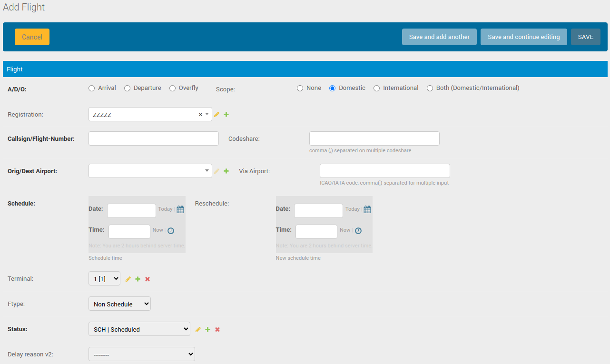Expand the Orig/Dest Airport dropdown
The width and height of the screenshot is (610, 364).
click(x=150, y=171)
